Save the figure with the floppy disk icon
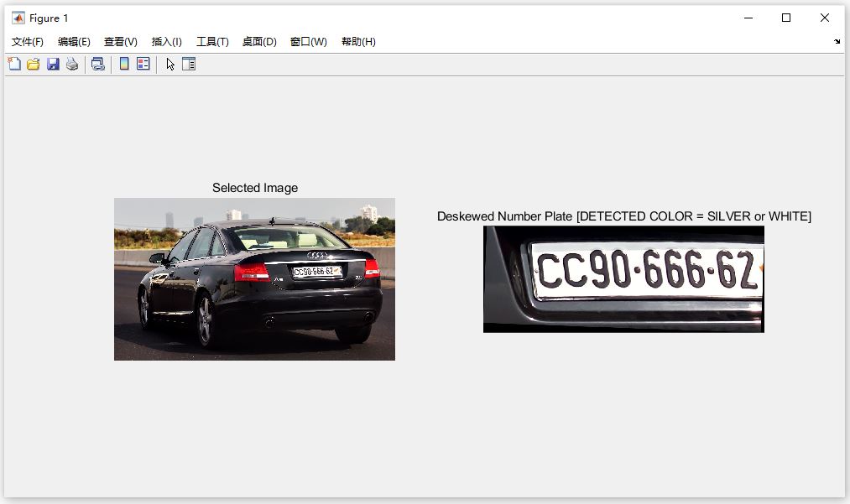Viewport: 850px width, 504px height. click(x=53, y=64)
